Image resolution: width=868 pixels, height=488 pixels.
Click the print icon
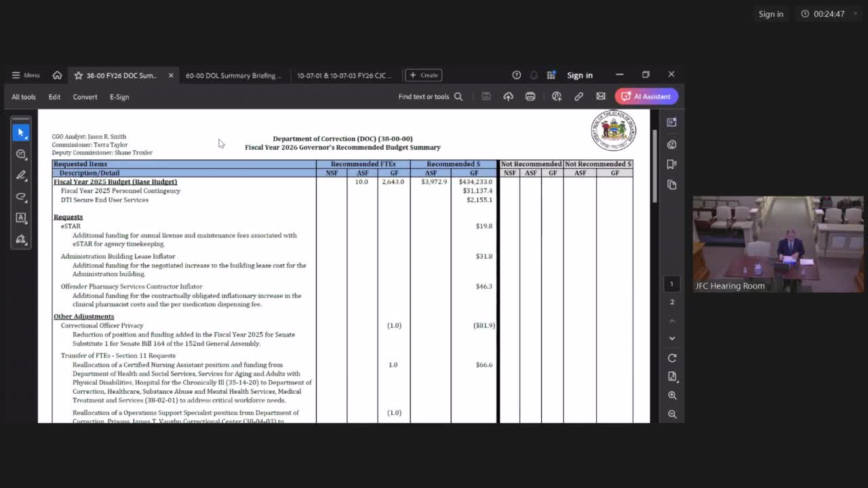530,97
